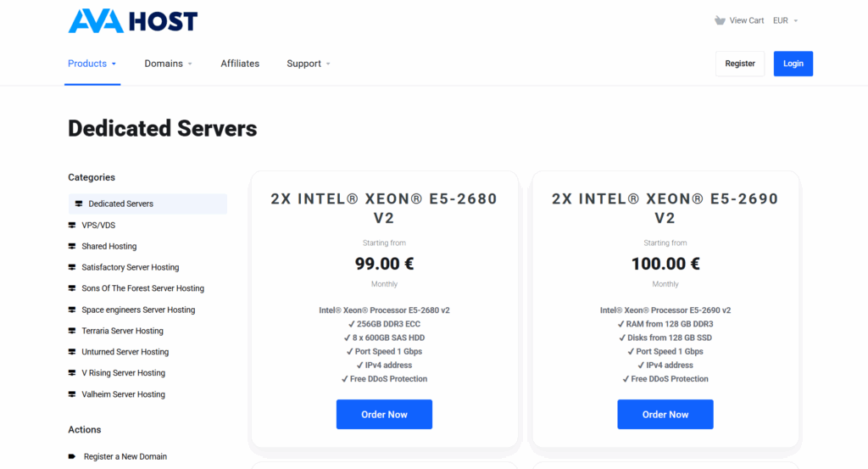Expand the Products menu
The height and width of the screenshot is (469, 868).
[x=92, y=64]
